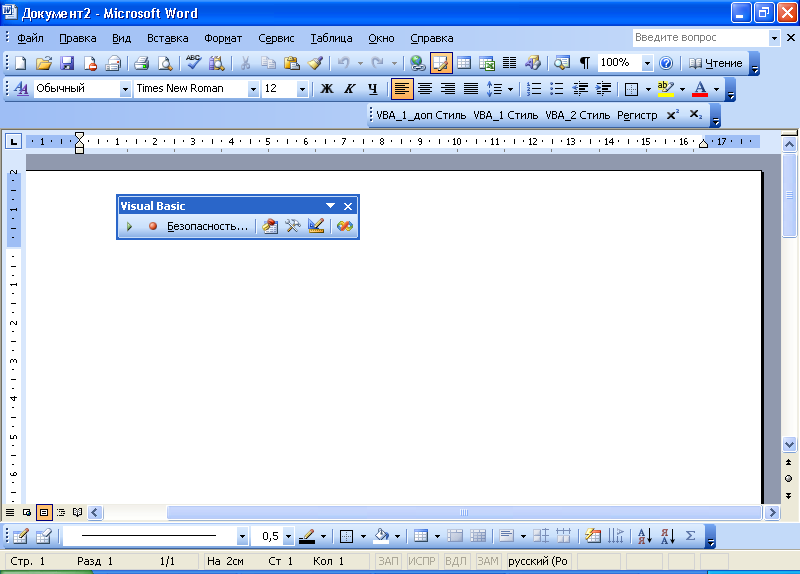
Task: Activate the Format Painter brush
Action: [x=315, y=63]
